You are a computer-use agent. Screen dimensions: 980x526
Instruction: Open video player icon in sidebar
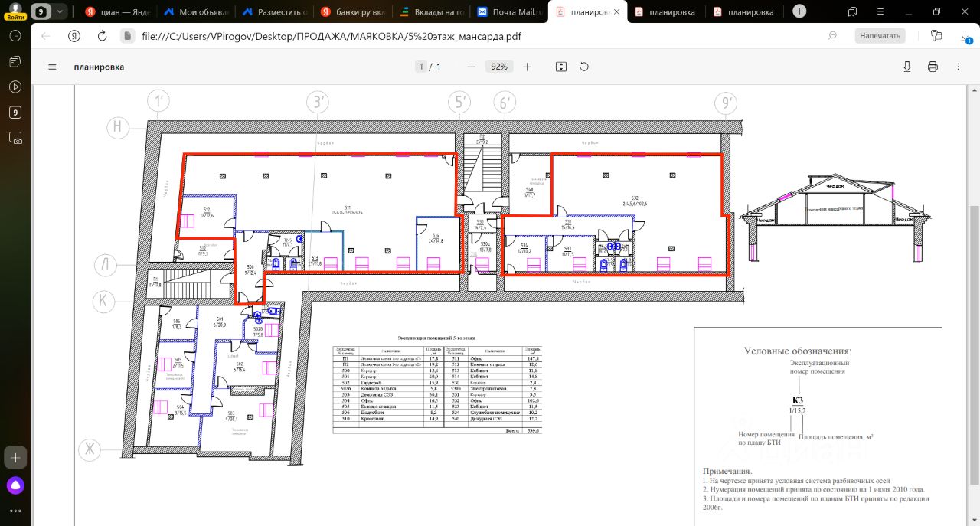point(15,87)
